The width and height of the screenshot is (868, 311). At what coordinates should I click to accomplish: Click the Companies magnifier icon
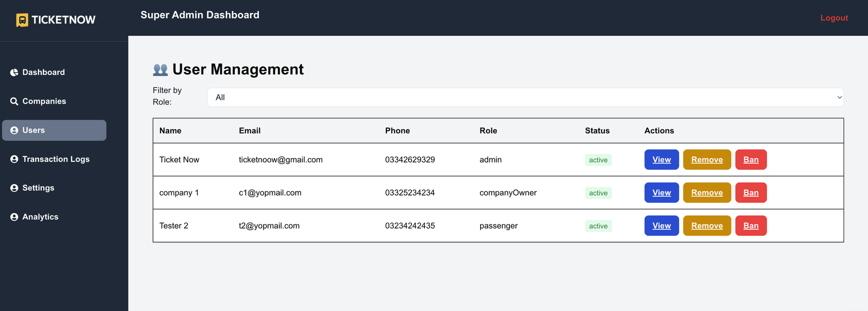click(x=14, y=101)
